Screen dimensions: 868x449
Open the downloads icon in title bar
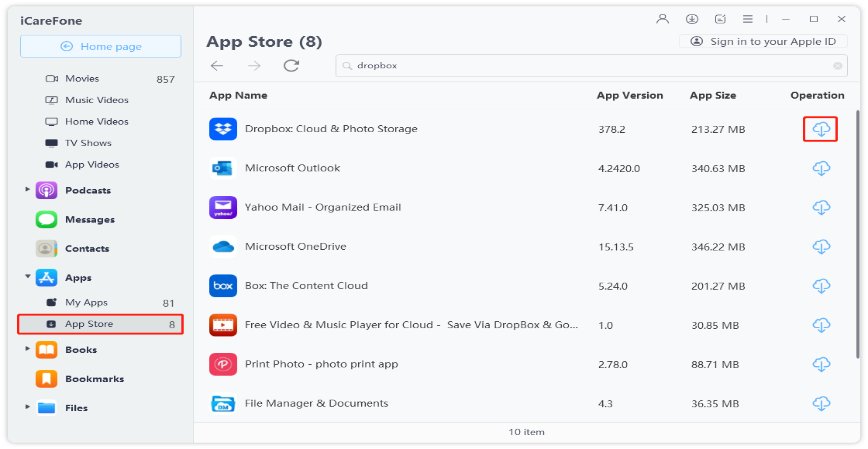691,19
